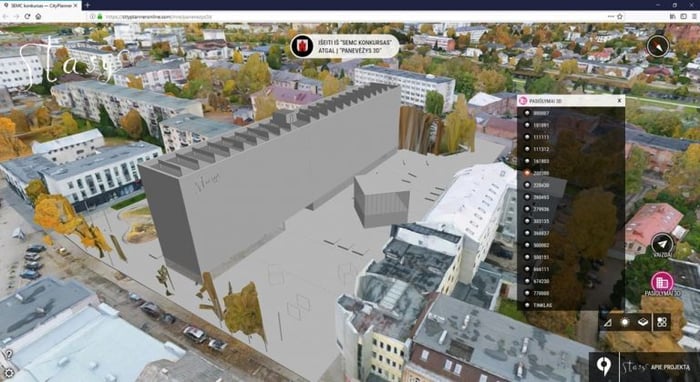
Task: Select proposal 111312 radio button
Action: click(x=527, y=149)
